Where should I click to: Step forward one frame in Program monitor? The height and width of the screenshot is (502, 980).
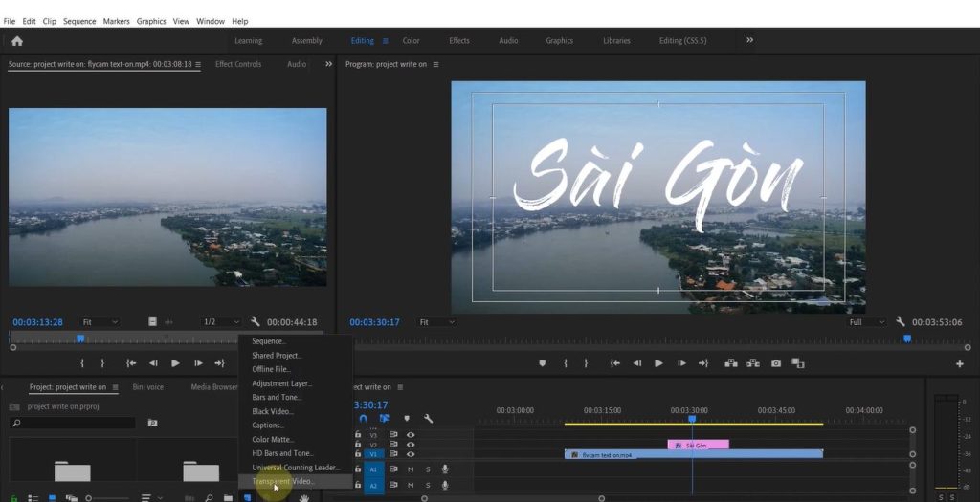pos(681,363)
